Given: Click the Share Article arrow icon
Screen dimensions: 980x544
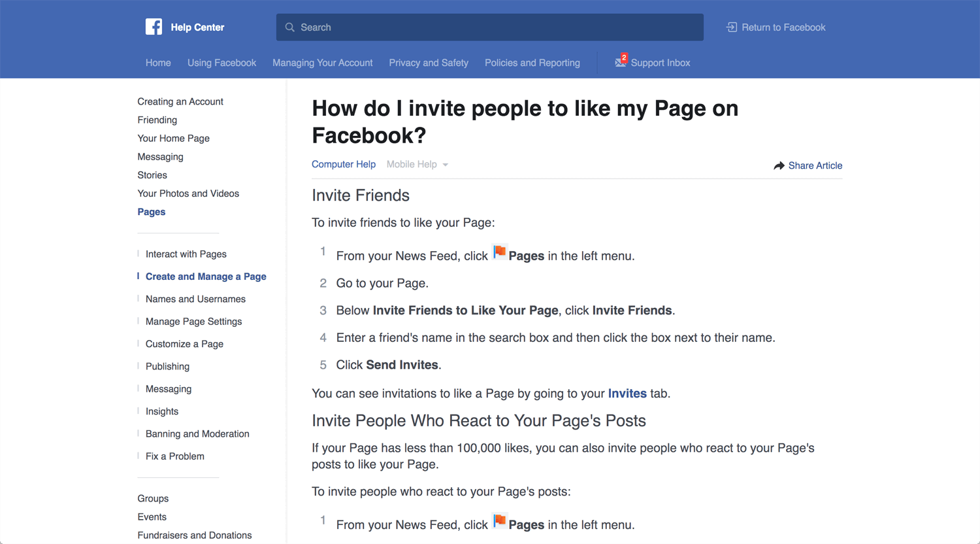Looking at the screenshot, I should [x=779, y=166].
